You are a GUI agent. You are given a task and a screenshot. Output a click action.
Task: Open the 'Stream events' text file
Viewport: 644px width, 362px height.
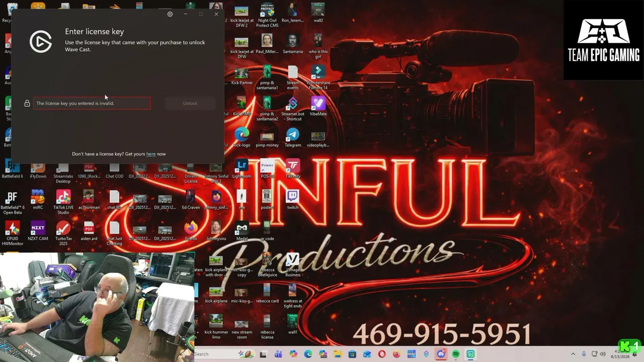[293, 77]
